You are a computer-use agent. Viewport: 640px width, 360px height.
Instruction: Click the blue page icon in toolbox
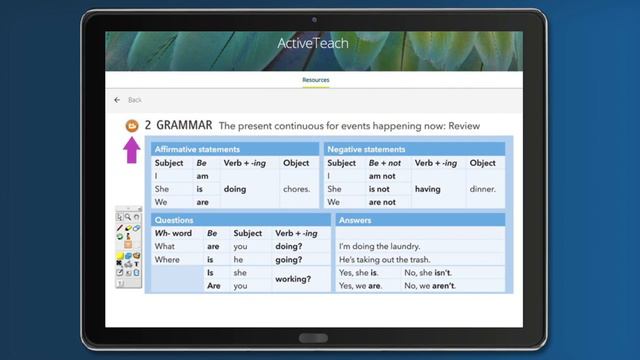137,273
